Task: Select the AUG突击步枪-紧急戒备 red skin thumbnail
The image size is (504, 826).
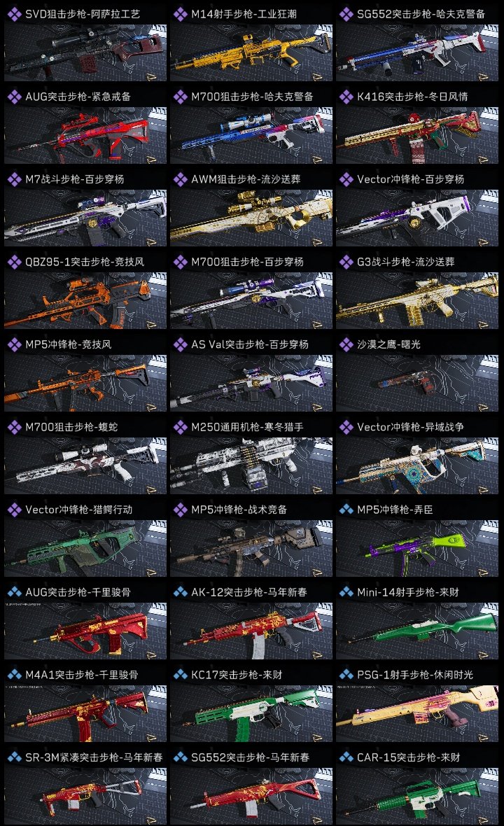Action: click(x=85, y=135)
